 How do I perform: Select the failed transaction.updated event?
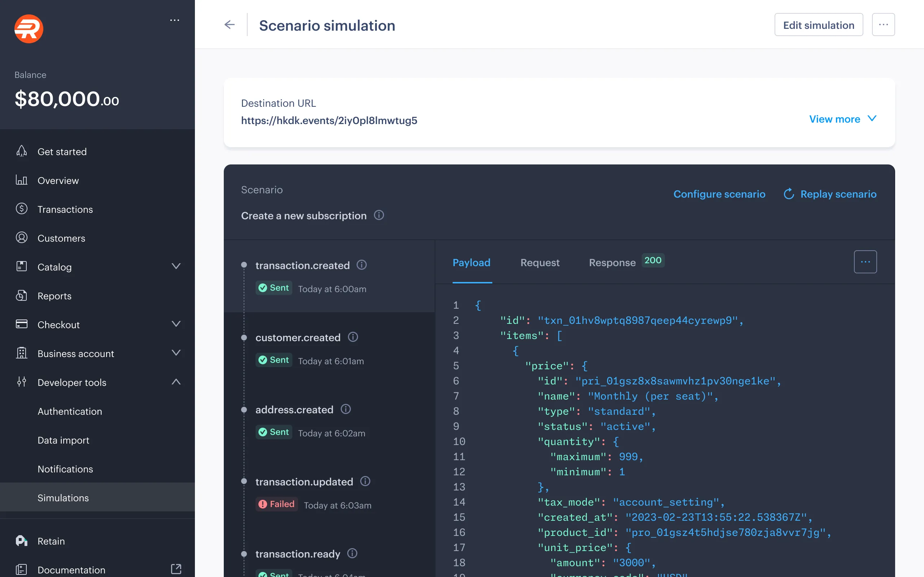304,481
